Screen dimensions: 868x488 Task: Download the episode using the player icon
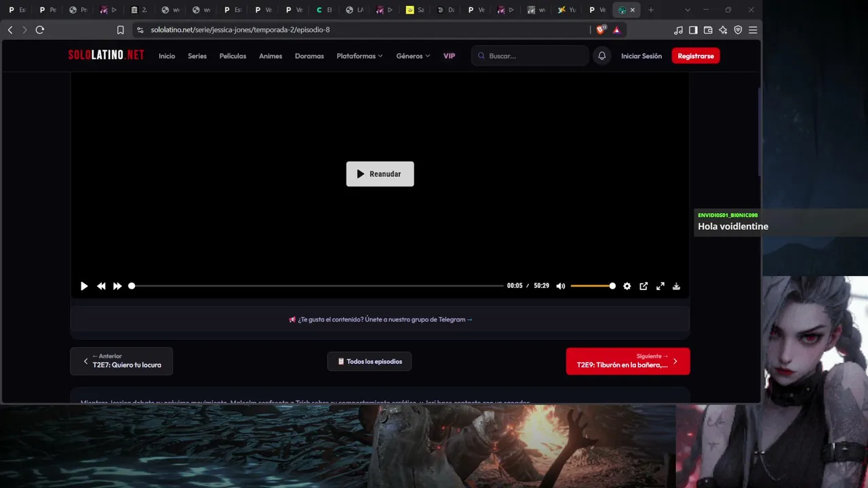click(676, 286)
